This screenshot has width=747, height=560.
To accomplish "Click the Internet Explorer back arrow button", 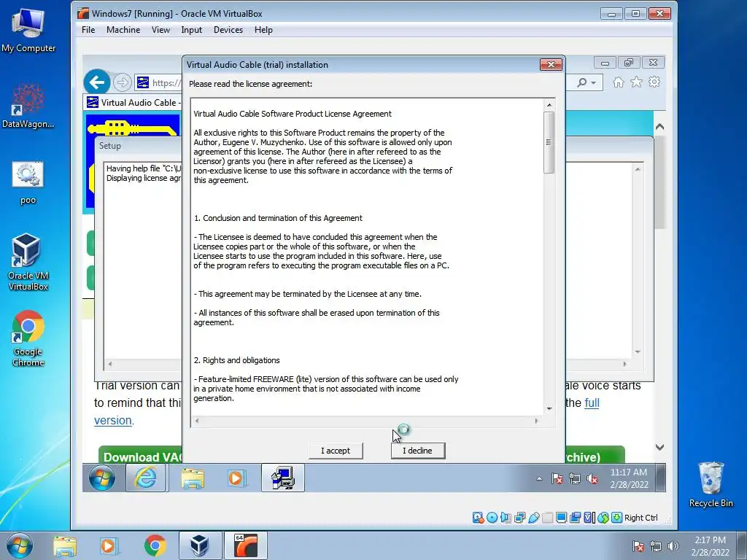I will 97,82.
